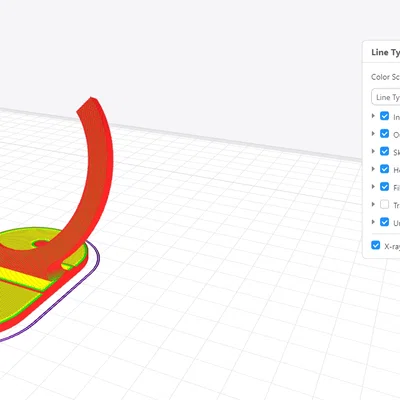Expand the arrow beside the 'O' row
The image size is (400, 400).
click(373, 134)
